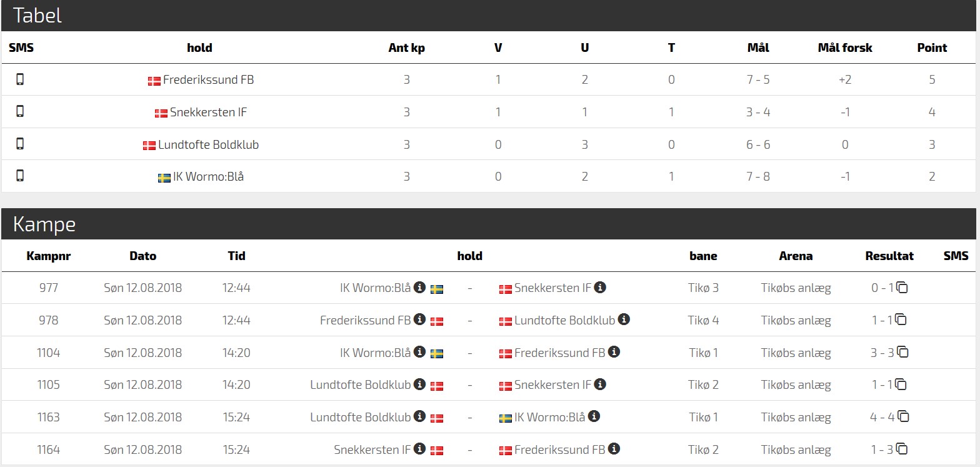Click SMS phone icon for IK Wormo:Blå
This screenshot has height=467, width=980.
tap(20, 176)
